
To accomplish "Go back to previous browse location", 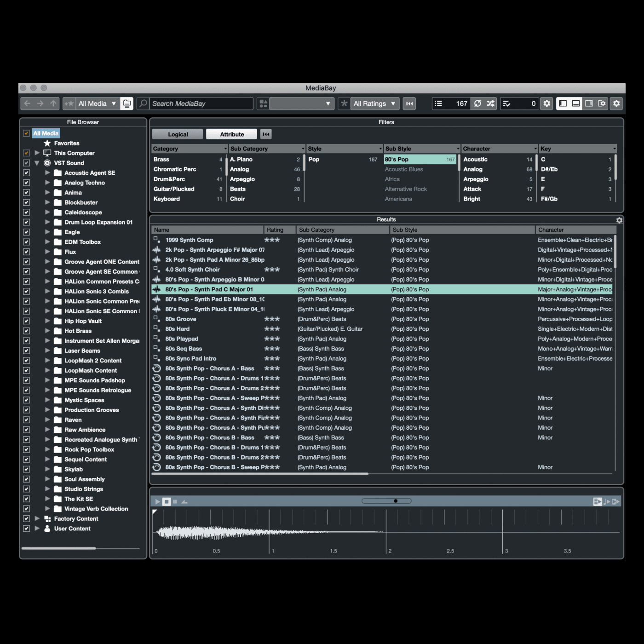I will click(27, 103).
